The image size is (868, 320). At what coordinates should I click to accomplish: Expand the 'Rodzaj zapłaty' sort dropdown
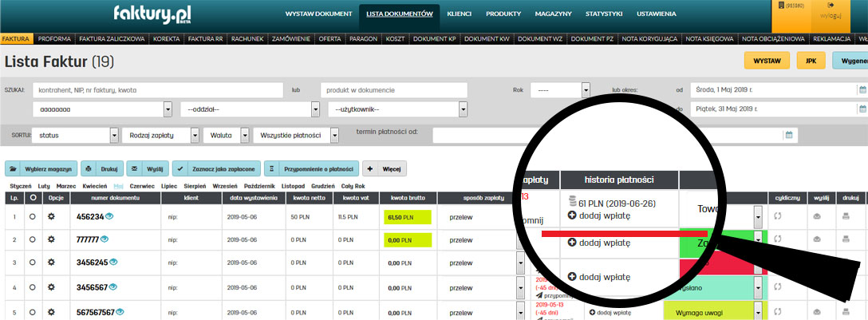pos(195,136)
